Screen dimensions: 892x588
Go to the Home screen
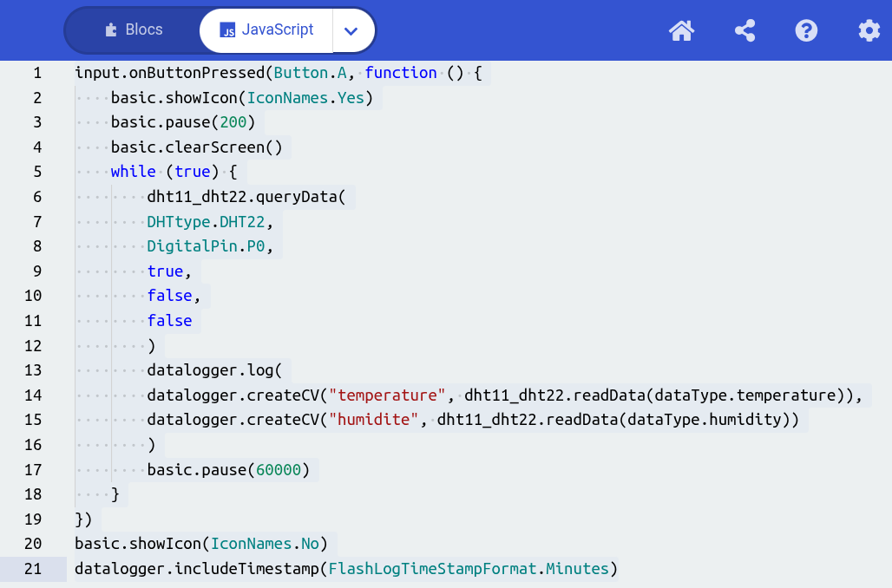[681, 31]
